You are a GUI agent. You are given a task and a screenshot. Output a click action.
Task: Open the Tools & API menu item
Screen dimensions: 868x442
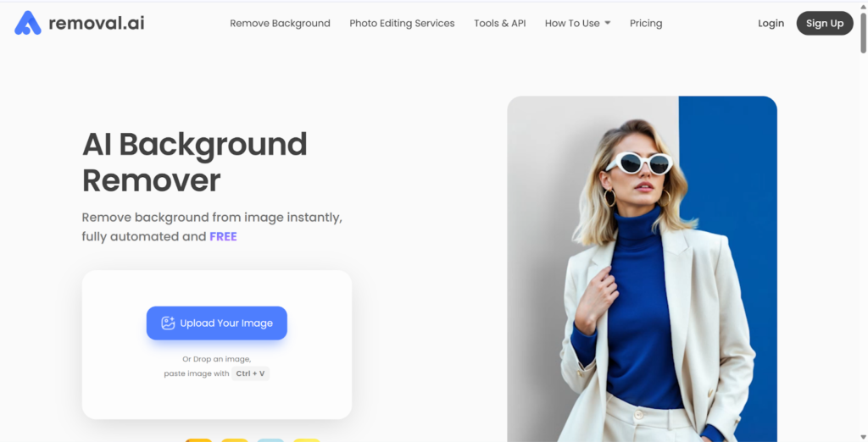(x=499, y=23)
